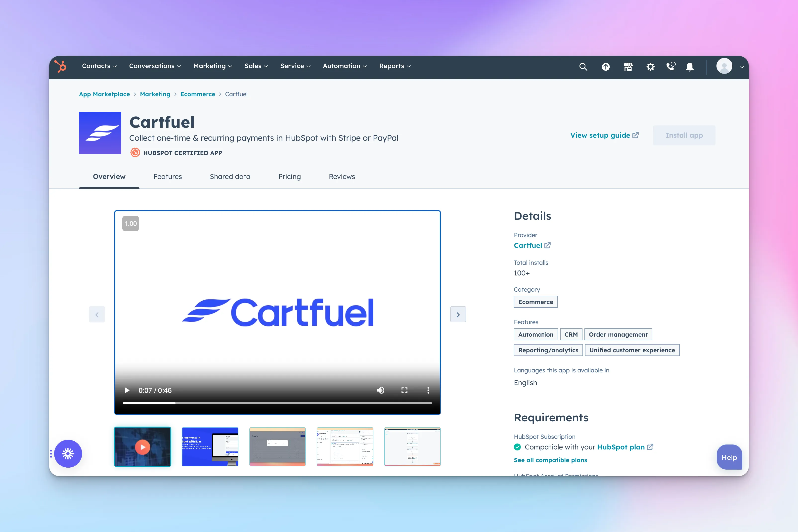The width and height of the screenshot is (798, 532).
Task: Expand the Sales menu
Action: tap(256, 66)
